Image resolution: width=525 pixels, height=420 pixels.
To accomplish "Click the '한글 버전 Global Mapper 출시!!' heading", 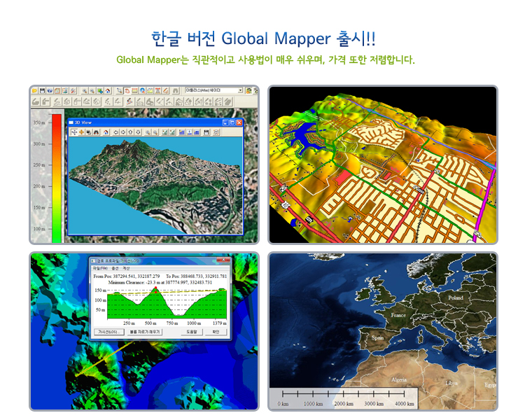I will pos(263,38).
